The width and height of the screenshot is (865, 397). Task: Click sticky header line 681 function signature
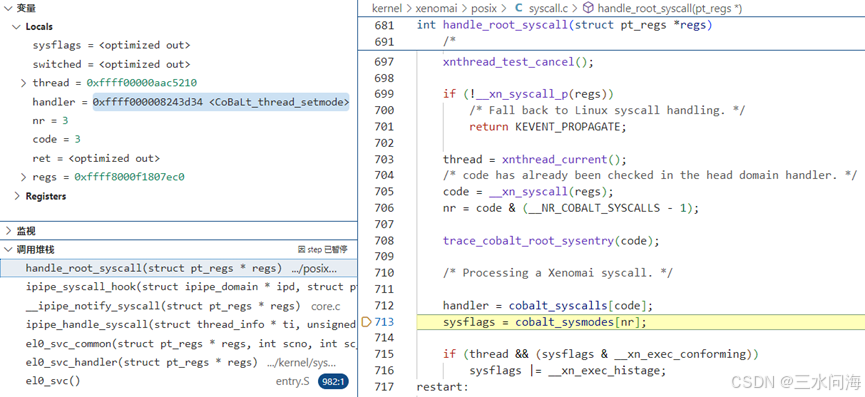pos(565,25)
